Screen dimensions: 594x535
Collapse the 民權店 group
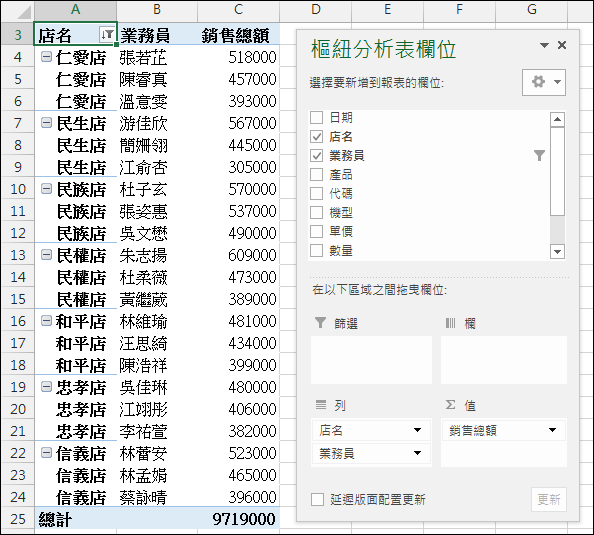[46, 255]
